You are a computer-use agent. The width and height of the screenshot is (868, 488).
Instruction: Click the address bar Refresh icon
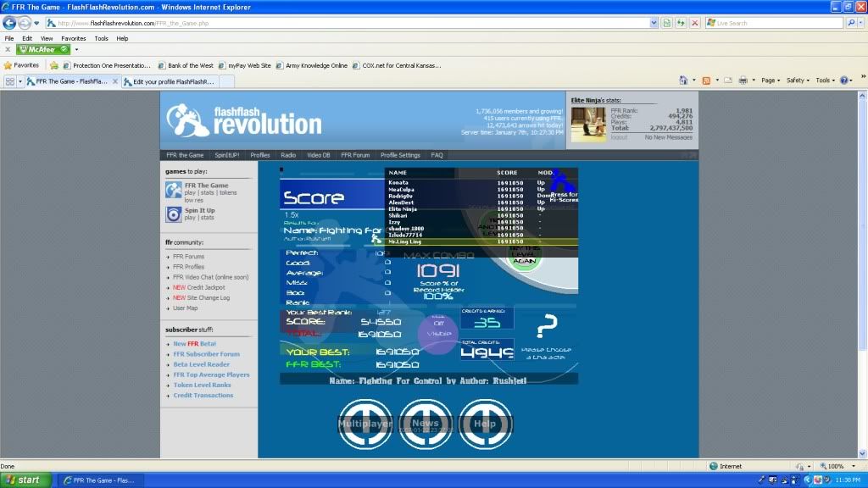[x=681, y=23]
